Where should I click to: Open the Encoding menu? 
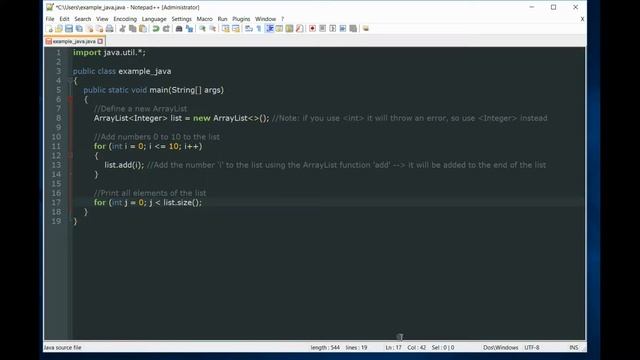pos(125,19)
